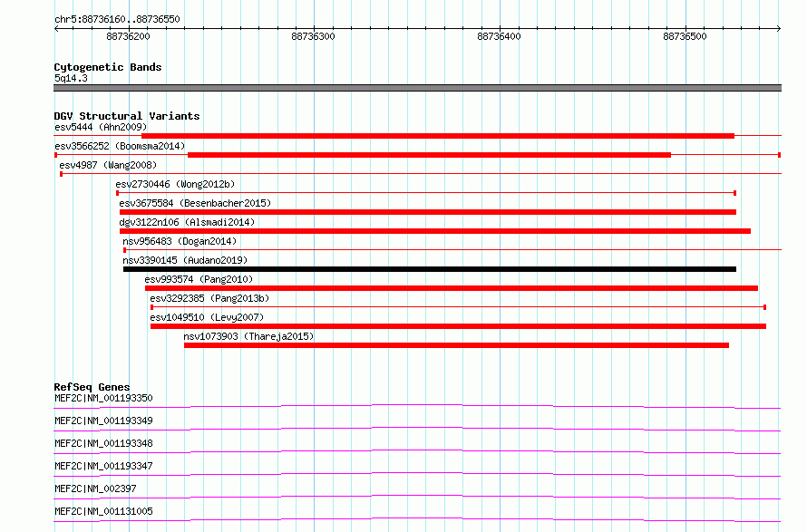Image resolution: width=807 pixels, height=532 pixels.
Task: Open esv3566252 (Boomsma2014) variant label
Action: click(120, 146)
